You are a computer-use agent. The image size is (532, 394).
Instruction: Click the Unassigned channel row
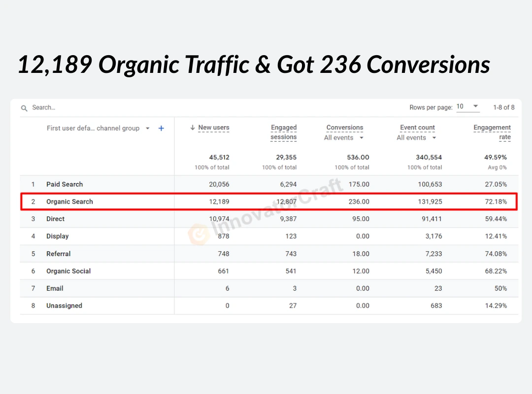tap(64, 306)
